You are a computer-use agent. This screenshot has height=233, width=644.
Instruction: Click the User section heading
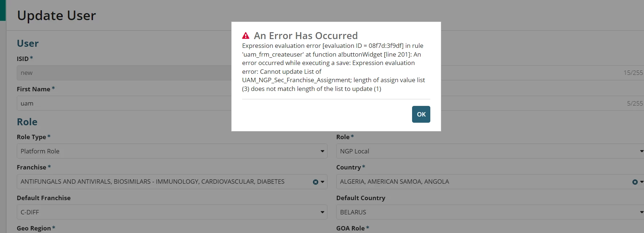pos(28,43)
